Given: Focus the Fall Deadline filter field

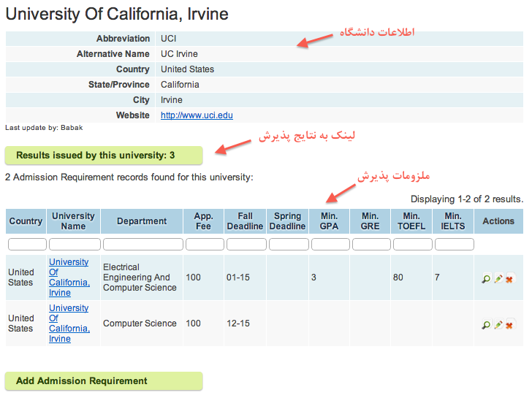Looking at the screenshot, I should coord(247,244).
